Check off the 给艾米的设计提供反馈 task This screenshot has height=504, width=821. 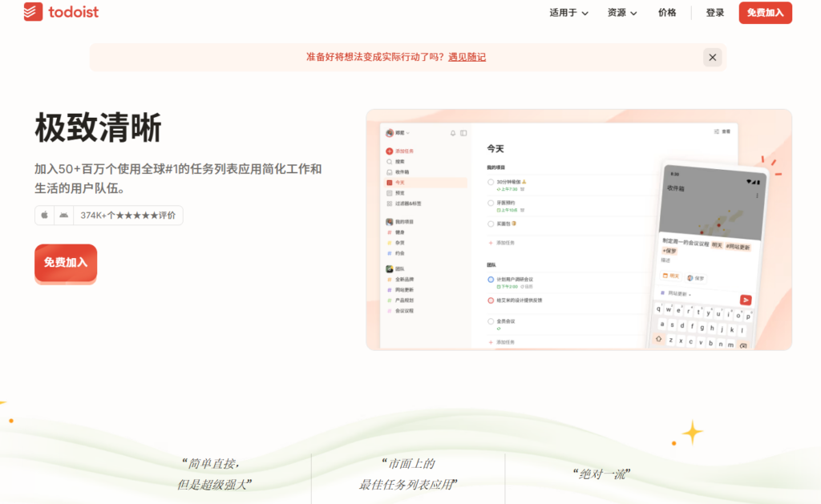click(491, 300)
